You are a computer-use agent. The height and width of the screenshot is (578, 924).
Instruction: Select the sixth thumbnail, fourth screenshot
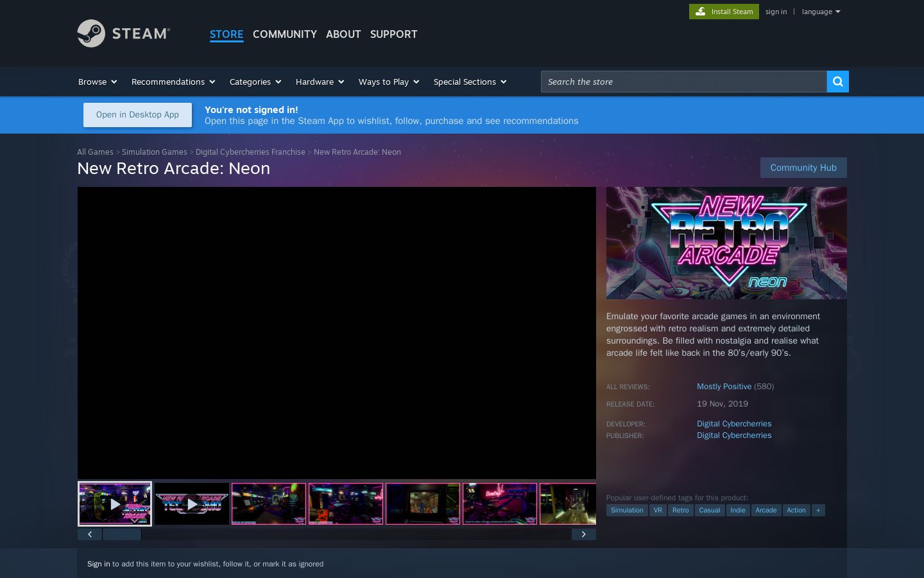(x=500, y=504)
